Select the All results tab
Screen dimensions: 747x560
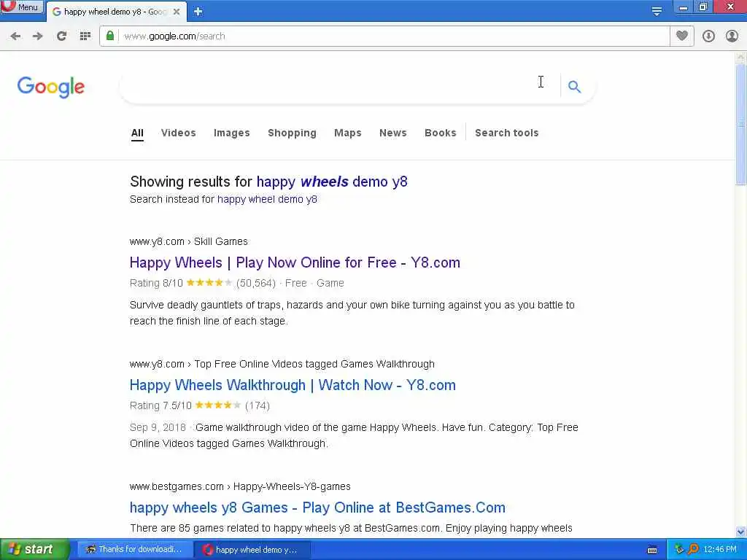point(137,133)
